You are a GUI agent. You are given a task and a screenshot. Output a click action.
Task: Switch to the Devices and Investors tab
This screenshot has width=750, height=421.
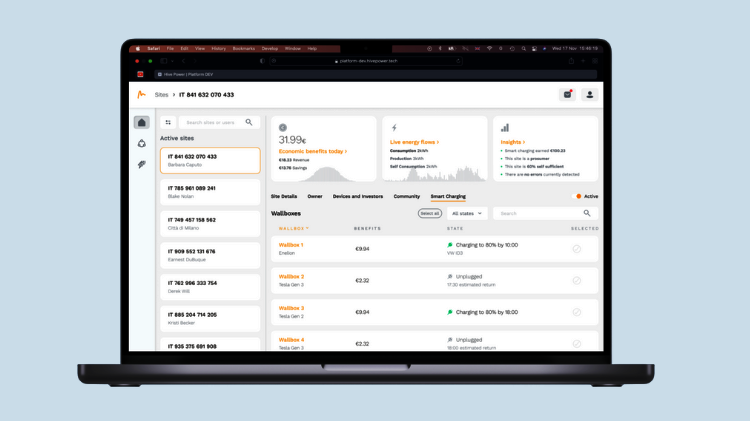[358, 196]
